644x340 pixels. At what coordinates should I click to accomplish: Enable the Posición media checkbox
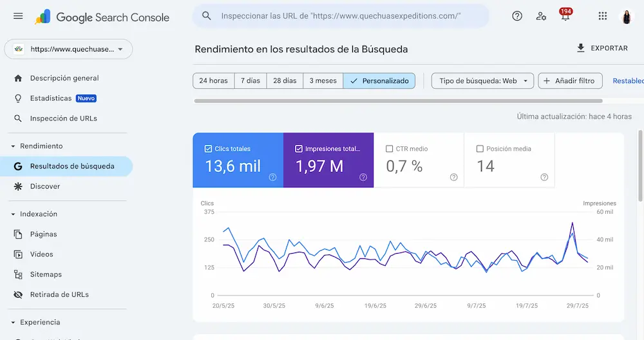click(x=480, y=149)
